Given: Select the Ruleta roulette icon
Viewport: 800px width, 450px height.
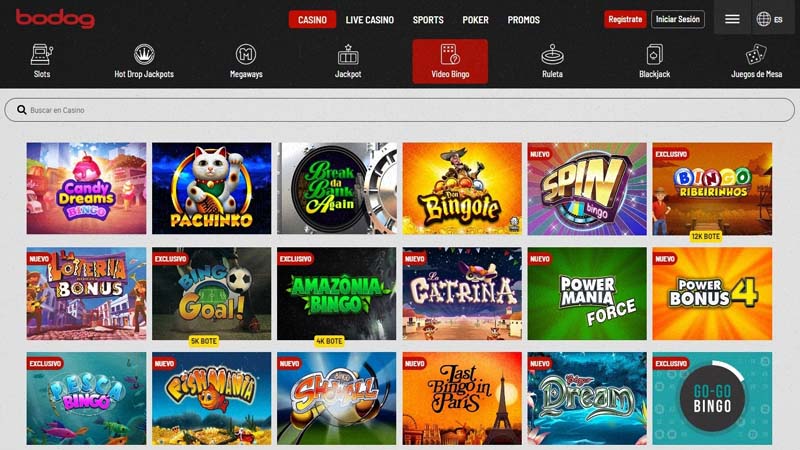Looking at the screenshot, I should pos(552,54).
